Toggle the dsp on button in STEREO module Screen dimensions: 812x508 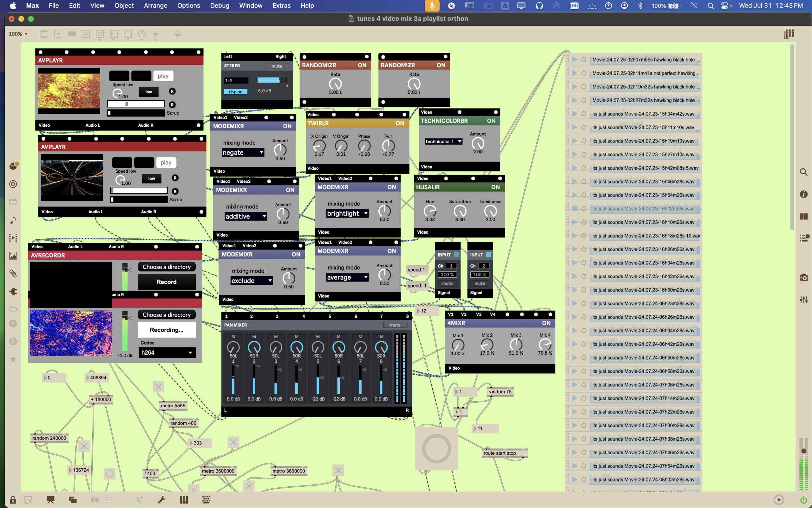[236, 92]
